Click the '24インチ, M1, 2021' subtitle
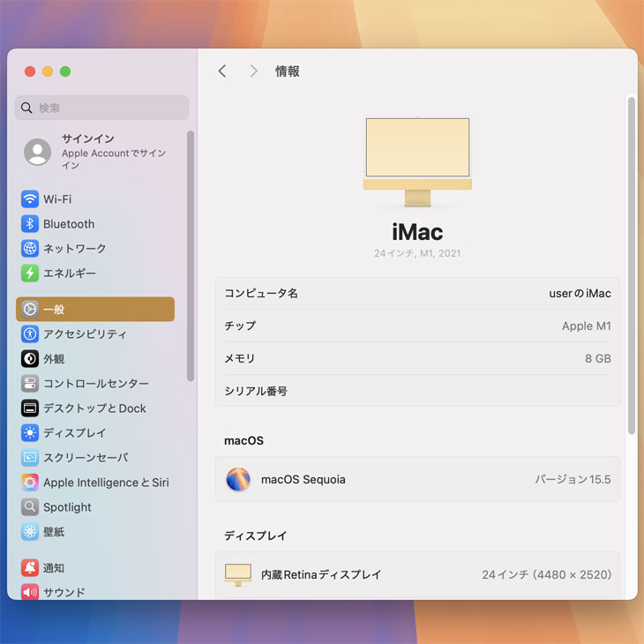The height and width of the screenshot is (644, 644). [417, 253]
